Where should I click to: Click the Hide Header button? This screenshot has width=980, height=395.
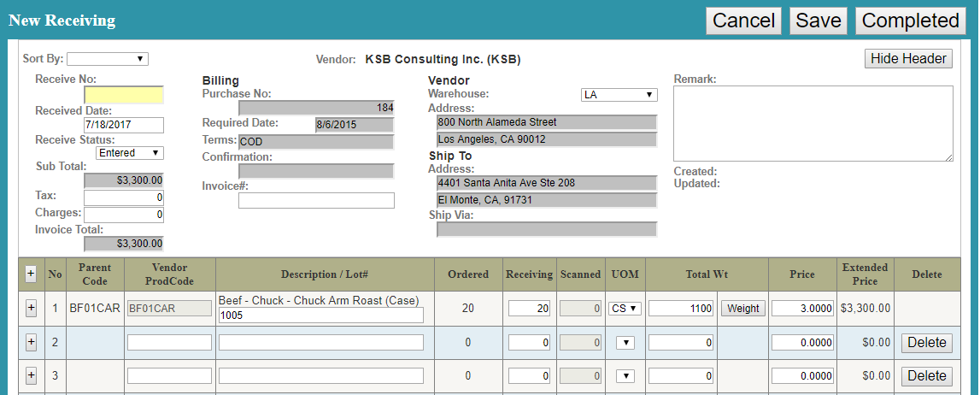pos(909,59)
